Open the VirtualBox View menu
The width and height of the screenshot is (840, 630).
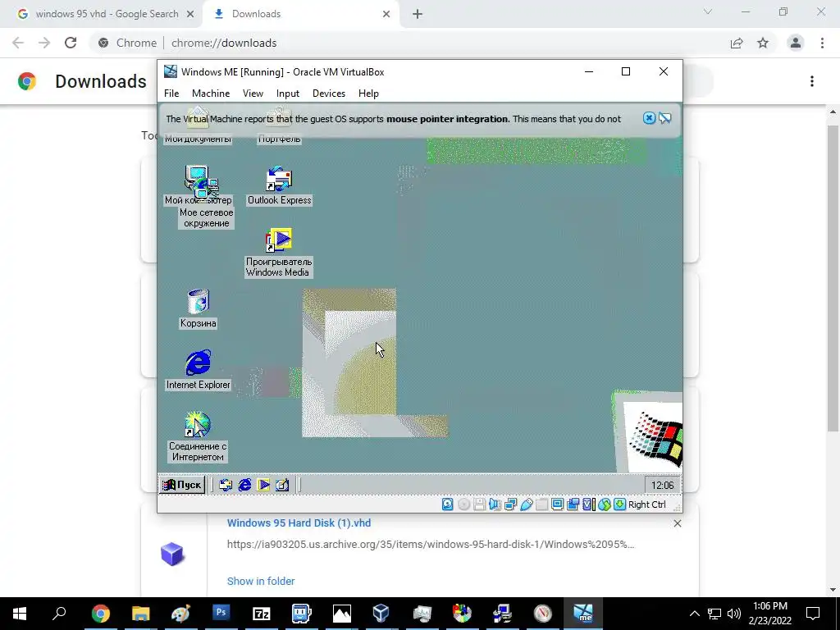click(x=253, y=94)
